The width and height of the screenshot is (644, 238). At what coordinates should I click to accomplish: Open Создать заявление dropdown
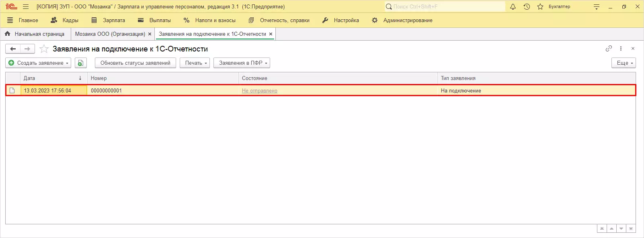pyautogui.click(x=38, y=63)
